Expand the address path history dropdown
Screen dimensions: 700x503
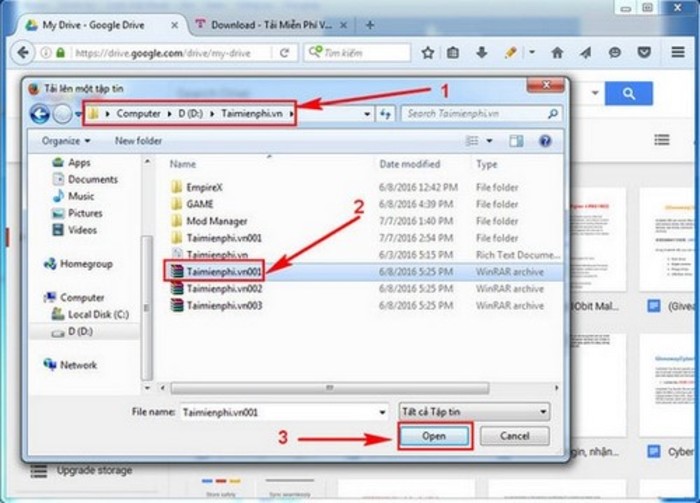click(x=367, y=114)
